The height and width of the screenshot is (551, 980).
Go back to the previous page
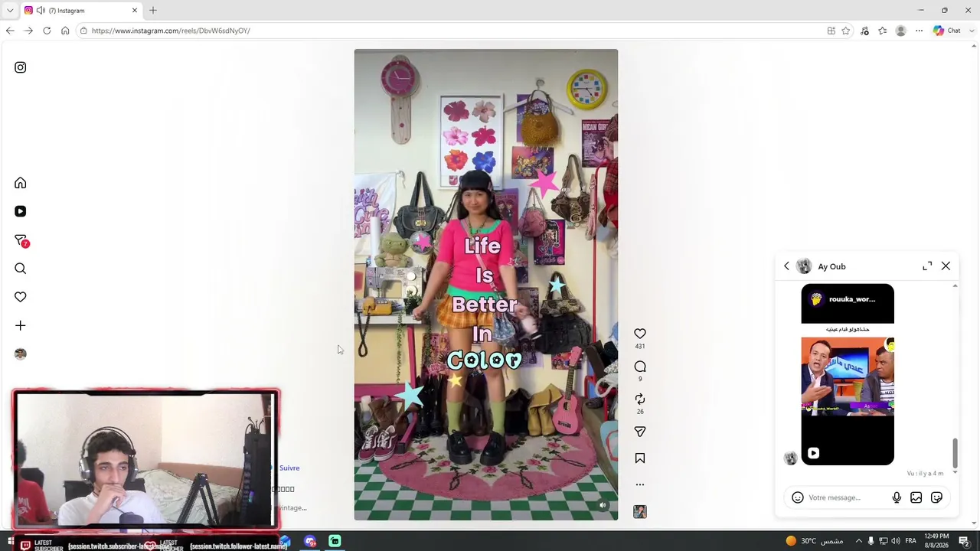[x=10, y=31]
